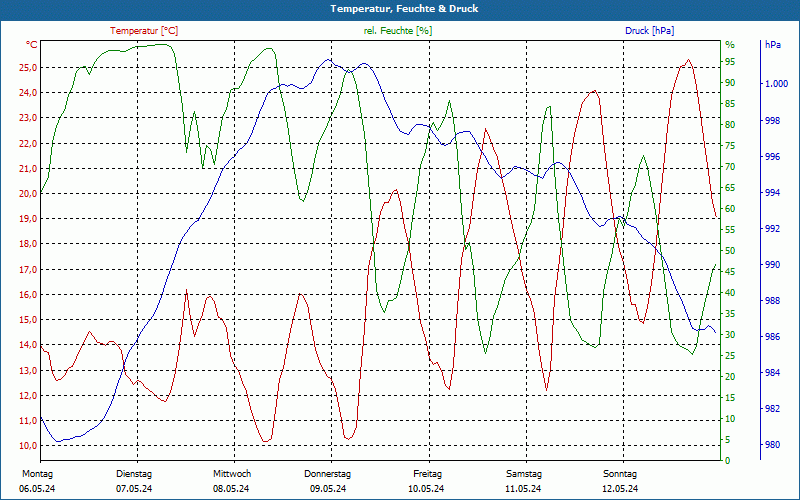Click humidity axis value 50
This screenshot has height=500, width=800.
(730, 251)
